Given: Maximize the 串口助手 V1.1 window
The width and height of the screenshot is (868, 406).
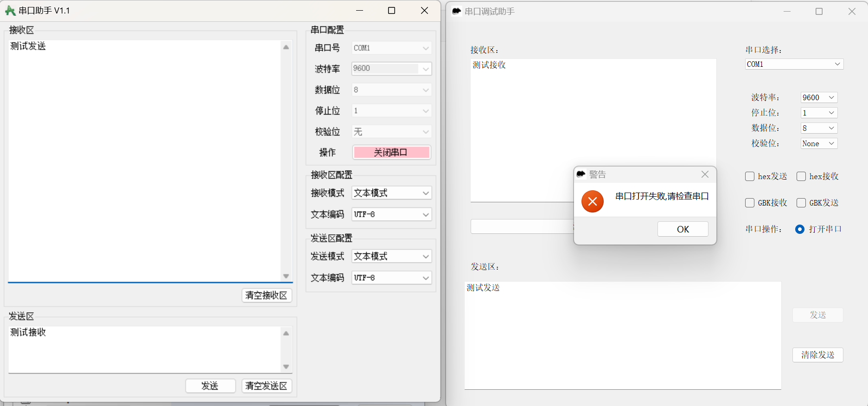Looking at the screenshot, I should coord(391,11).
